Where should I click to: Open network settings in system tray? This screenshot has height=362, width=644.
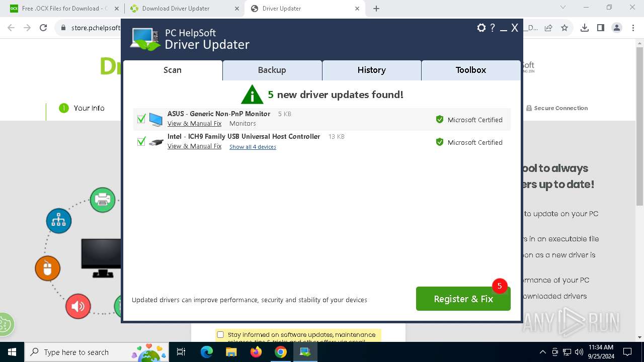567,352
